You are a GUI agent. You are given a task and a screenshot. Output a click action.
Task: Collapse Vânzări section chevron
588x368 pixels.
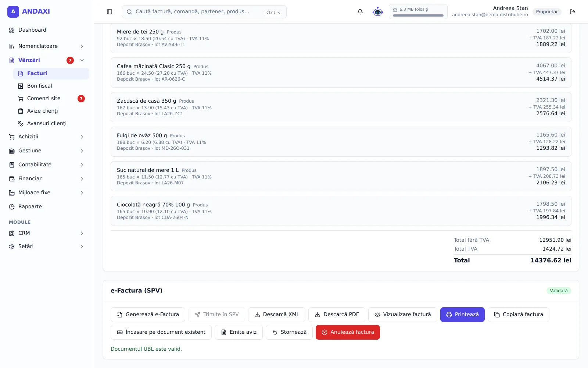click(82, 60)
